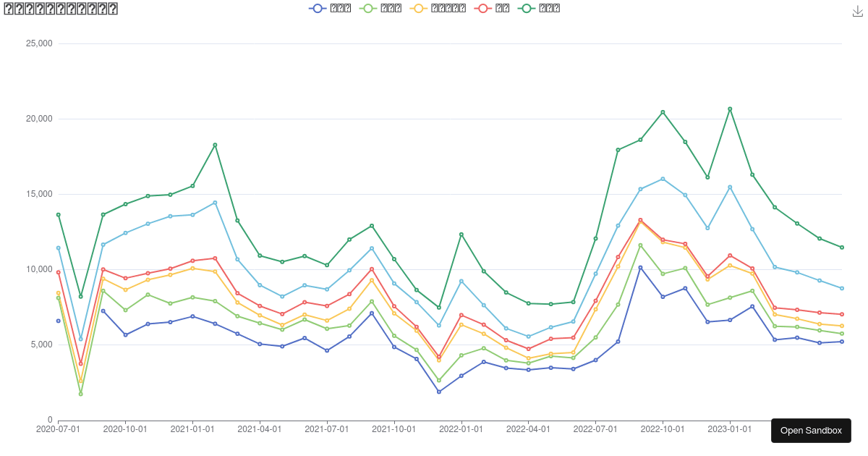Select the lowest green data point near August 2020

80,392
